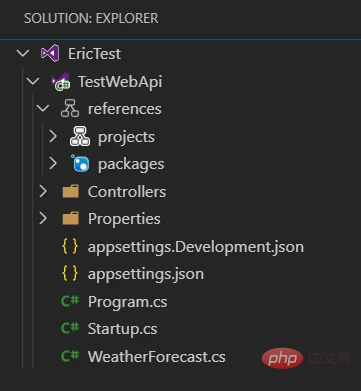Click the Controllers folder icon
The width and height of the screenshot is (361, 391).
point(70,191)
